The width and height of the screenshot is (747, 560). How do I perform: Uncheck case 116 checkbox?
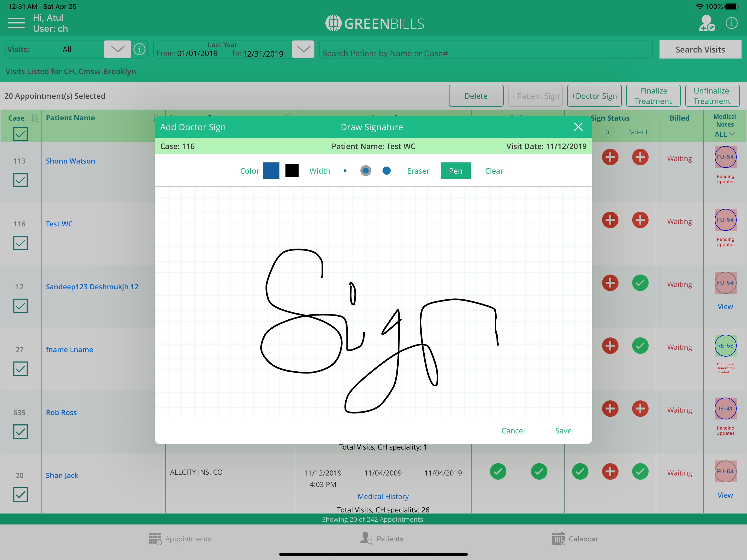point(20,243)
